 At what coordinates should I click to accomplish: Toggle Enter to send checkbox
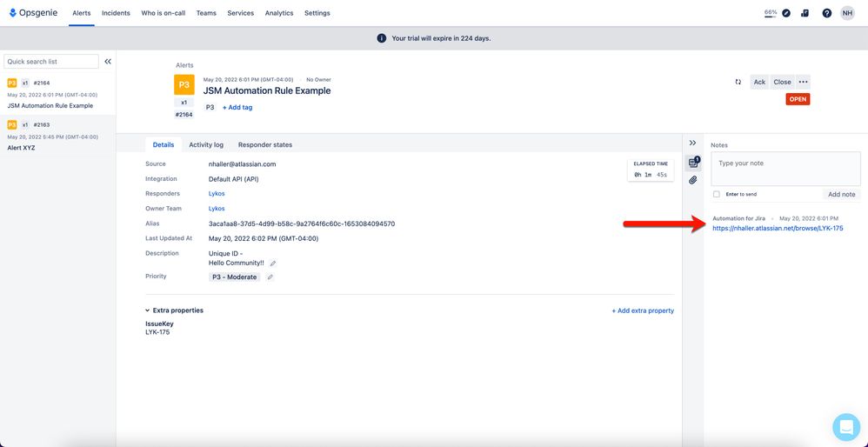click(717, 194)
